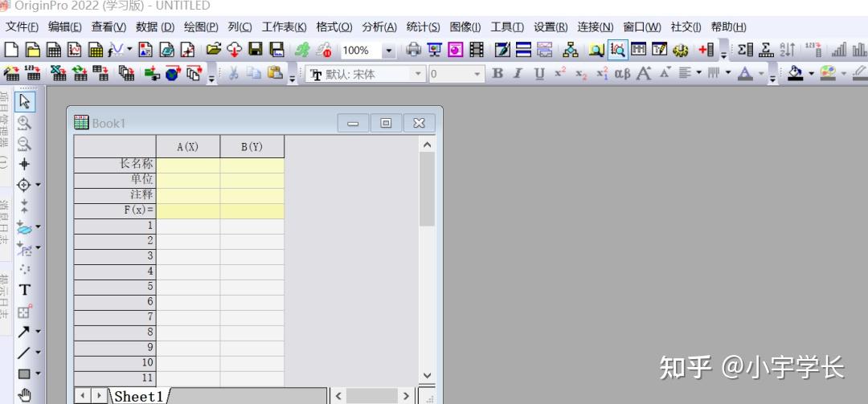Open the font color A dropdown arrow
The height and width of the screenshot is (404, 868).
(761, 73)
